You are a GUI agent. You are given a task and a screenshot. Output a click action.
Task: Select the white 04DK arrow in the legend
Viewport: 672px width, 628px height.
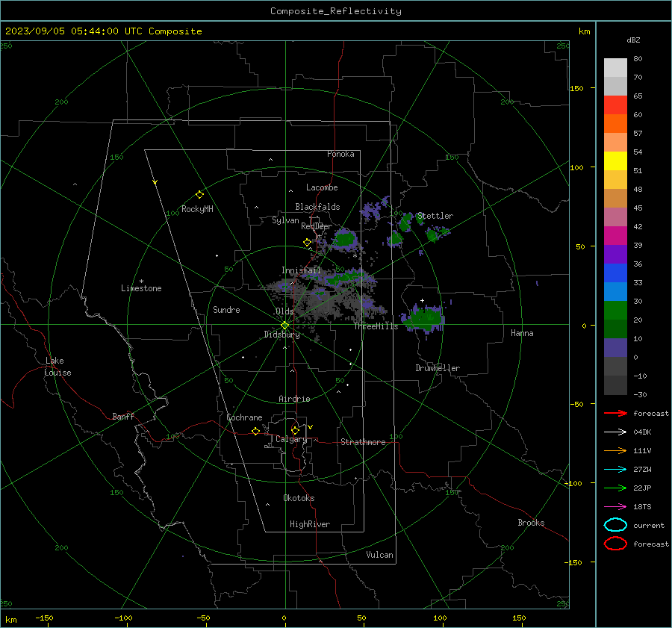tap(615, 432)
